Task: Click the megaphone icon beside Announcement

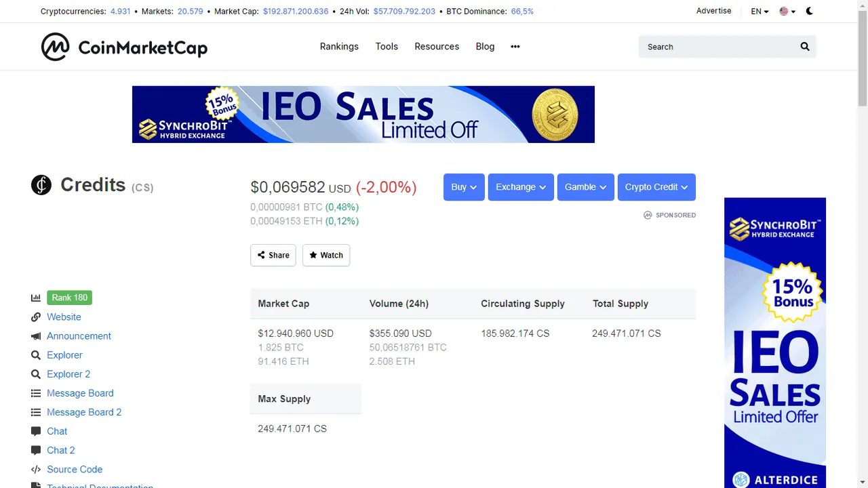Action: (x=36, y=335)
